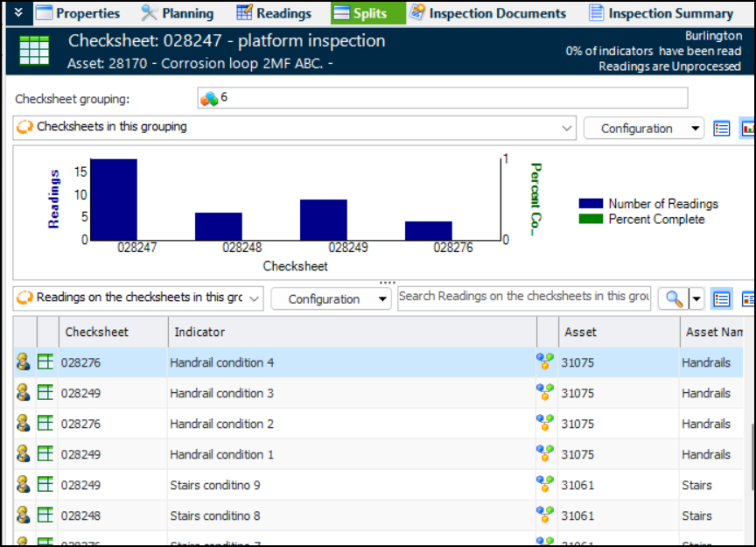Click green checksheet icon in Handrail condition 3 row
The height and width of the screenshot is (547, 756).
pos(45,393)
